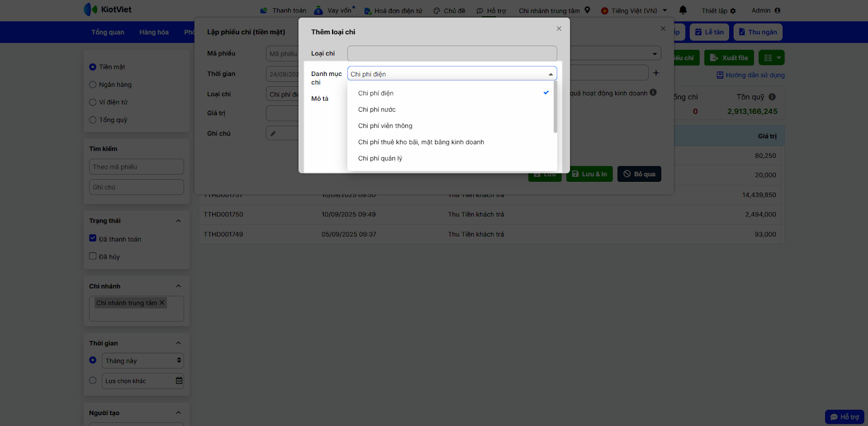The image size is (868, 426).
Task: Open the Thanh toán top menu
Action: click(283, 10)
